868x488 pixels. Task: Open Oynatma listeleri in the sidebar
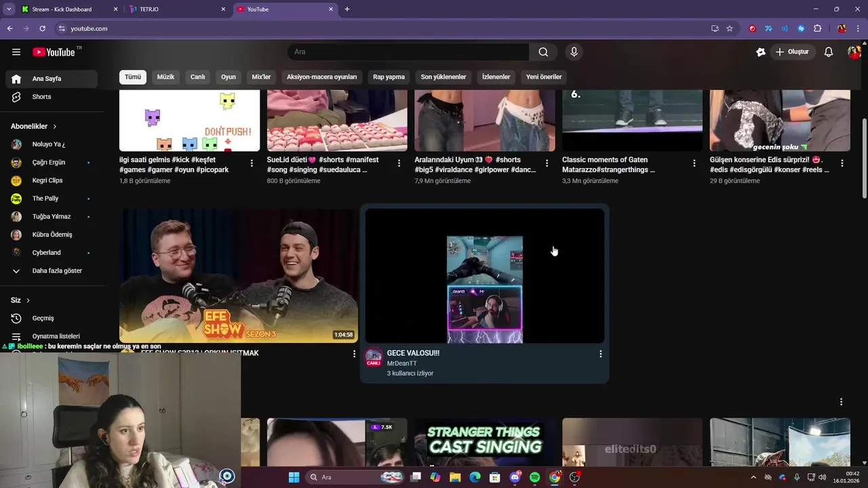tap(52, 336)
